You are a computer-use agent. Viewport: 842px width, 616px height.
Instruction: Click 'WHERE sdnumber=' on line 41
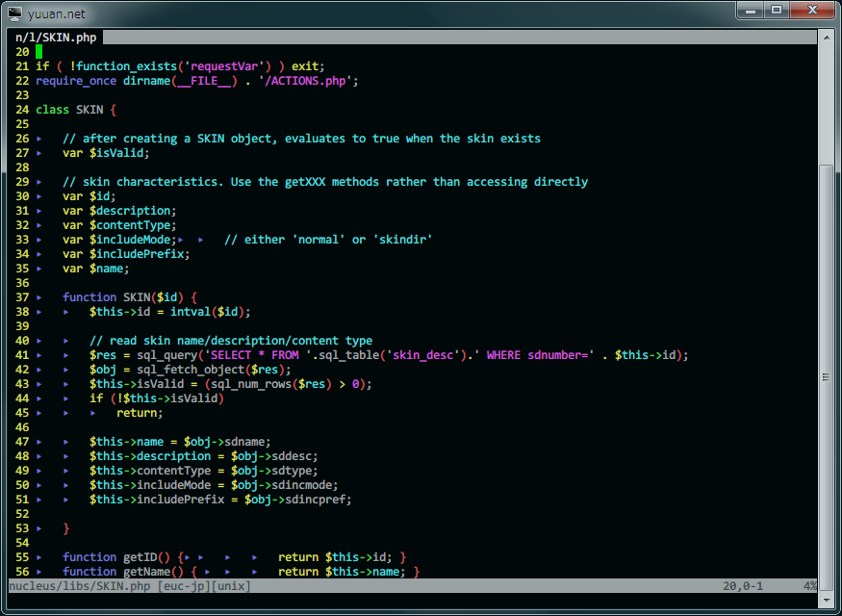tap(538, 355)
